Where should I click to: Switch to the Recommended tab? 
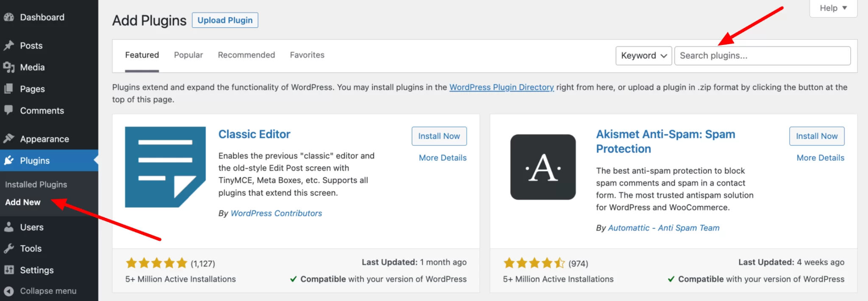247,55
